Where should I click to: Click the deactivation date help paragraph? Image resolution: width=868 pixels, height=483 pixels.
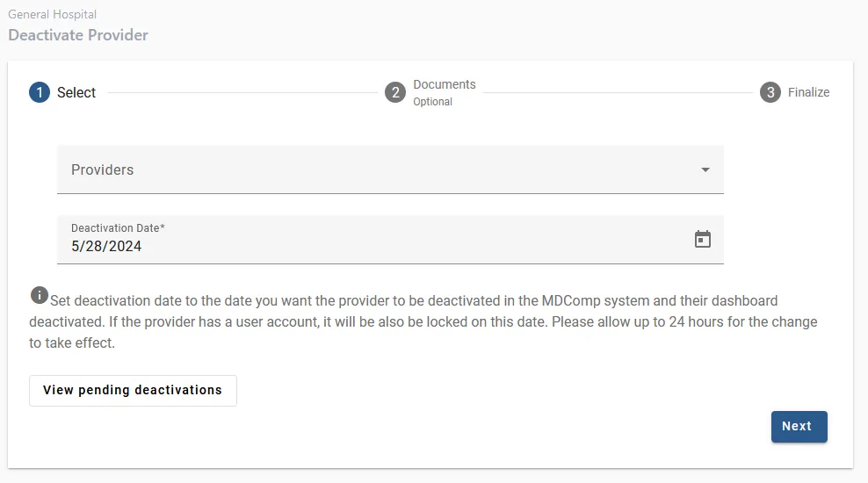coord(423,321)
